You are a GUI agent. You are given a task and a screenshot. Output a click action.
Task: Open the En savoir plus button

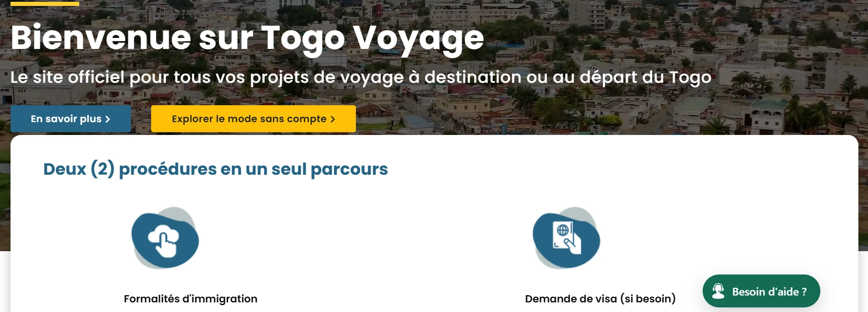pos(71,119)
